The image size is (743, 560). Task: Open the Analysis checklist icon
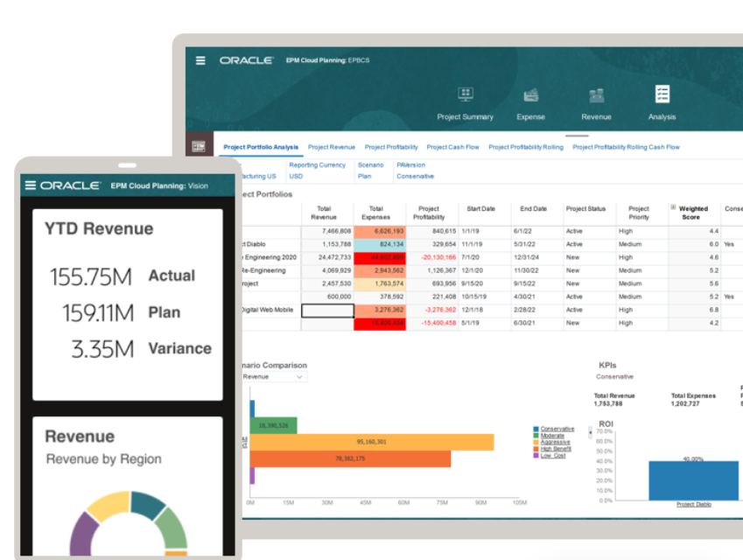click(662, 94)
